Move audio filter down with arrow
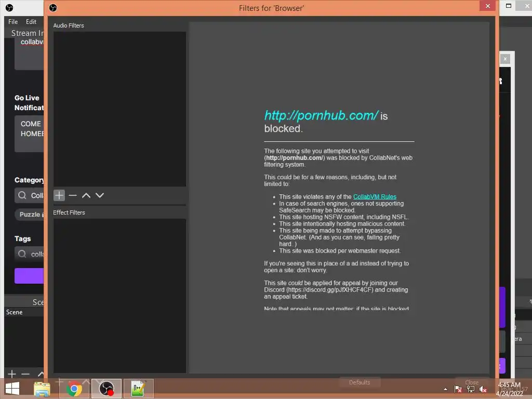 pyautogui.click(x=99, y=195)
